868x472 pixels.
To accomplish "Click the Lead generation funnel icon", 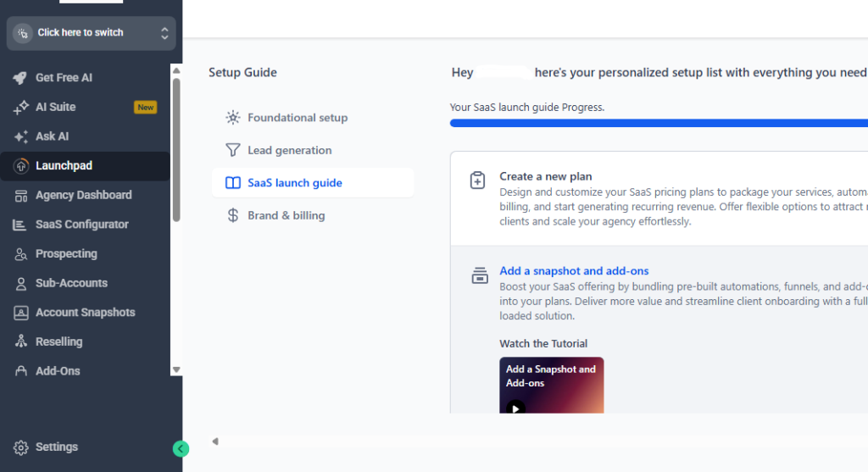I will click(x=233, y=150).
